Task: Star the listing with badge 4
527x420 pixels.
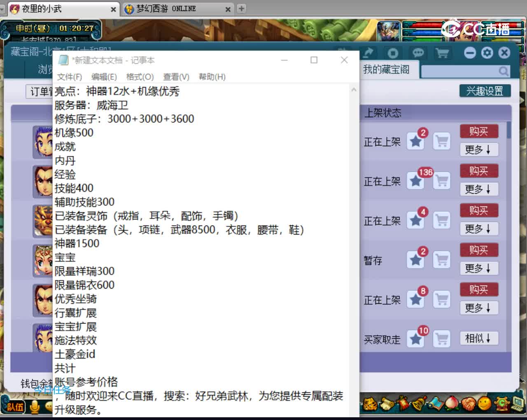Action: coord(416,220)
